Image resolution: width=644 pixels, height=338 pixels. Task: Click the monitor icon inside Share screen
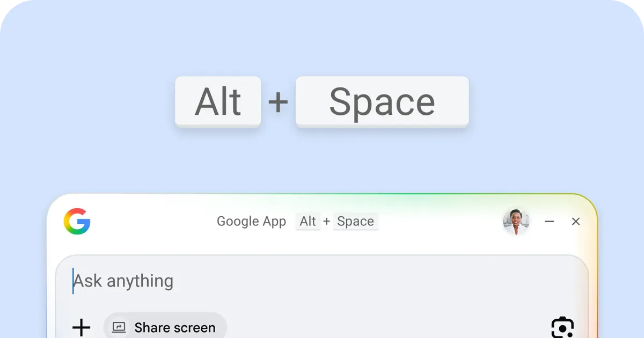pos(119,327)
